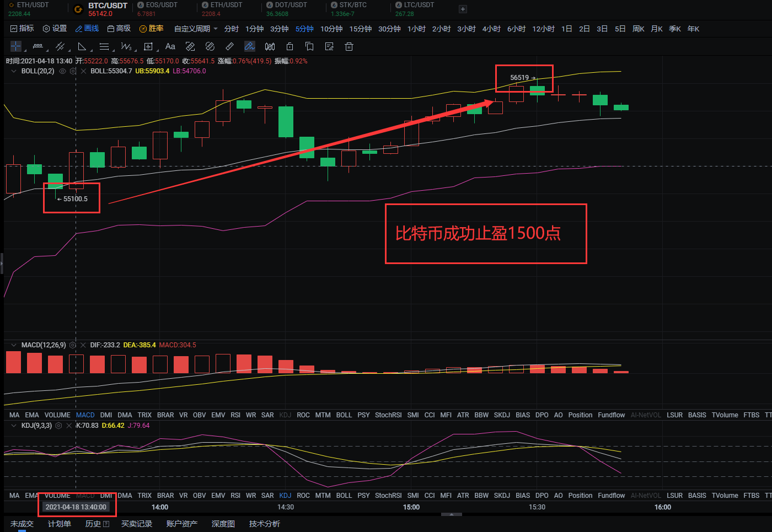This screenshot has width=772, height=532.
Task: Open chart 设置 settings
Action: click(x=55, y=29)
